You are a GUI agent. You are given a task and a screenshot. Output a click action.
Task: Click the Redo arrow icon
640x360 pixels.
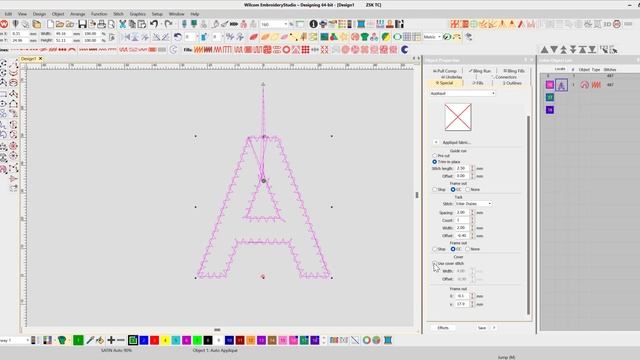click(168, 24)
